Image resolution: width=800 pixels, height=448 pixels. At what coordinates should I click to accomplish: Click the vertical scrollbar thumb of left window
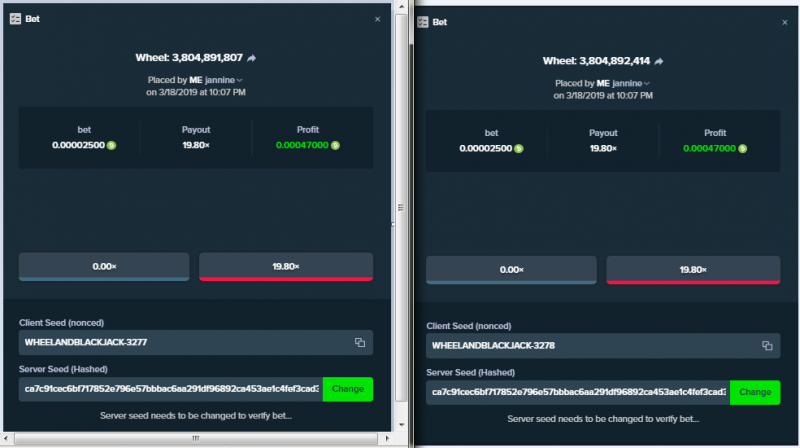[x=402, y=208]
